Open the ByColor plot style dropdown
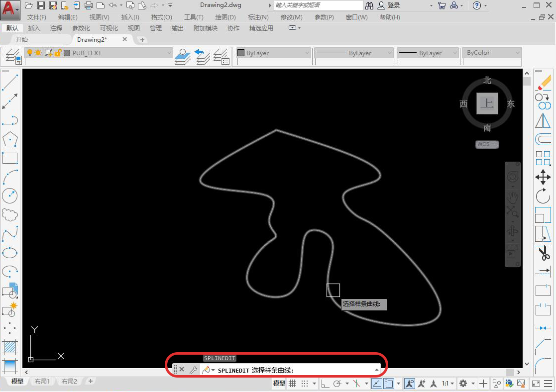Screen dimensions: 556x392 [517, 53]
